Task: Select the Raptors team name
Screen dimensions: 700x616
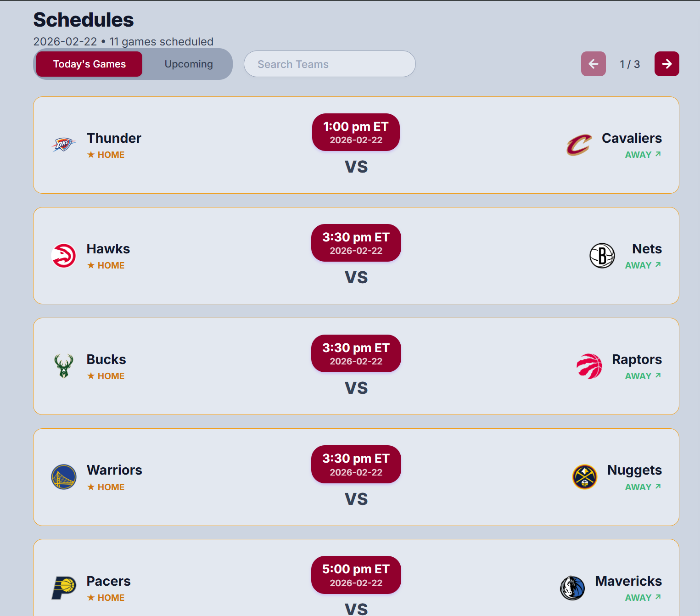Action: tap(637, 359)
